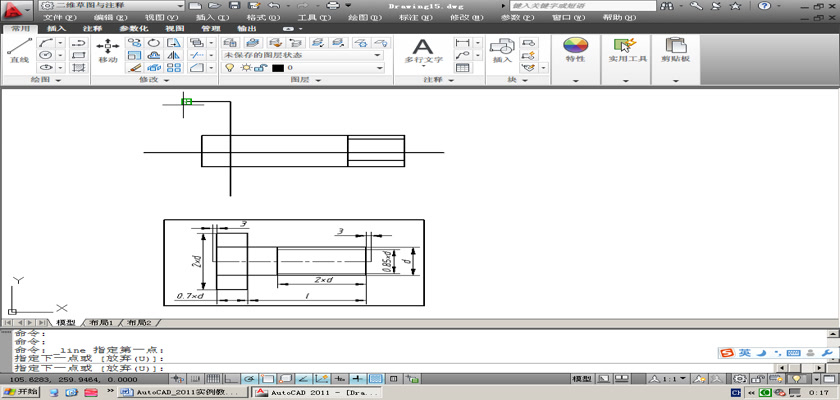The width and height of the screenshot is (840, 400).
Task: Open the Layer Properties manager icon
Action: coord(230,42)
